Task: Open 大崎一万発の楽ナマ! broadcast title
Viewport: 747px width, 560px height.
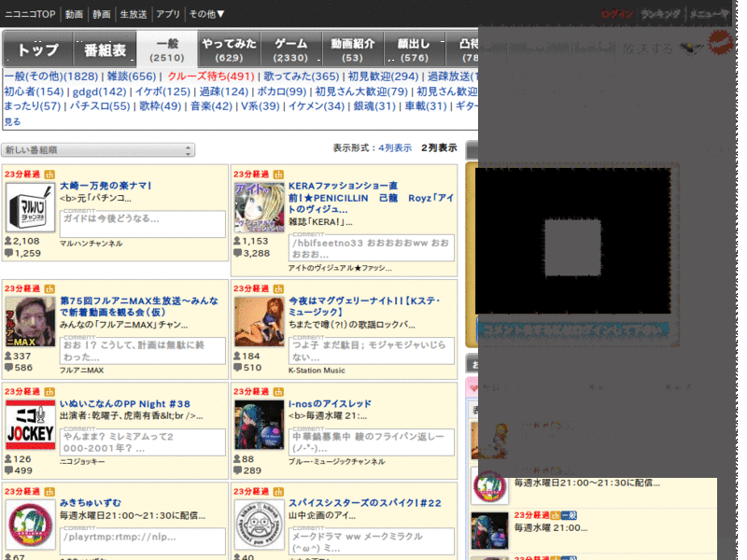Action: [x=106, y=186]
